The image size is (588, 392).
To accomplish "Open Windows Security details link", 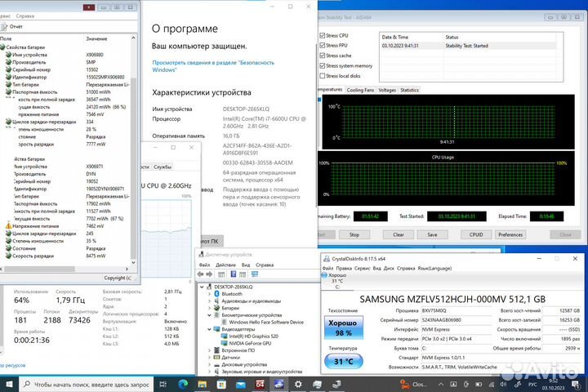I will tap(213, 66).
